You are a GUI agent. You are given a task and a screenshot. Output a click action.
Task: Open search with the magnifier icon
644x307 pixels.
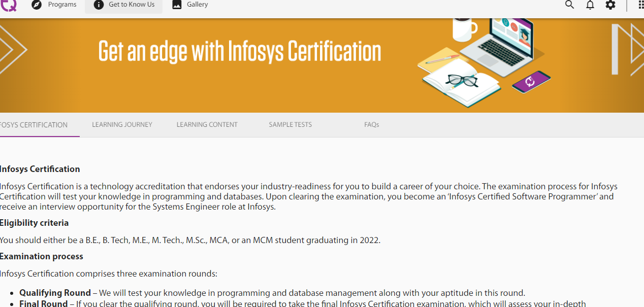[x=569, y=5]
